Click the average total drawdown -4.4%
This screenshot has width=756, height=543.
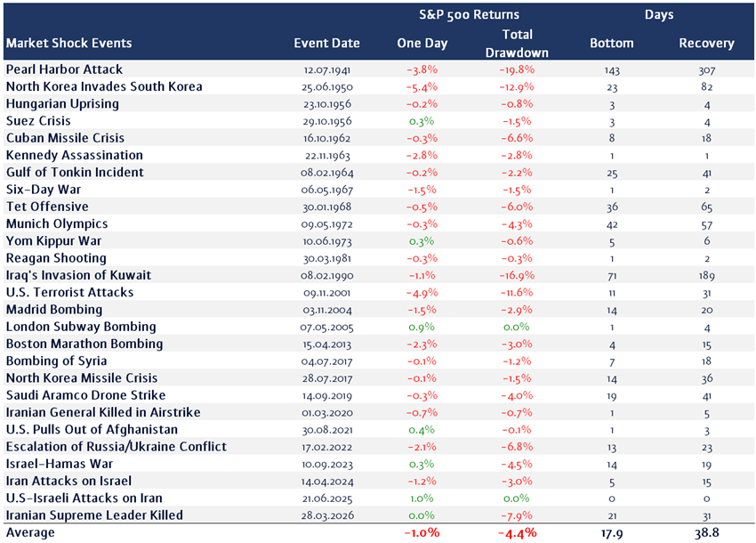tap(517, 533)
